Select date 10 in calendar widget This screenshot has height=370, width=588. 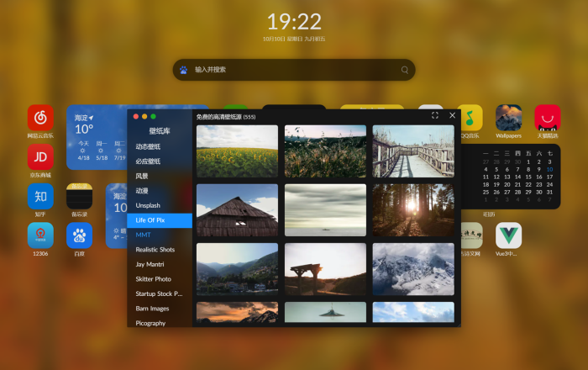[549, 169]
